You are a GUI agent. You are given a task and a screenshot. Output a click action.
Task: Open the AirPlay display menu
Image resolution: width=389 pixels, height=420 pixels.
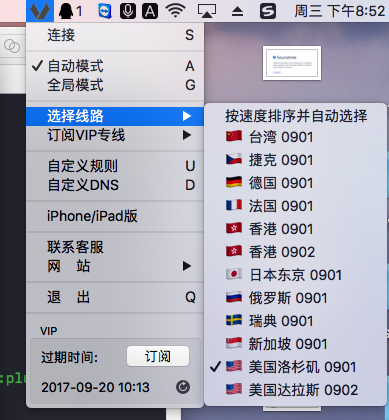(207, 11)
